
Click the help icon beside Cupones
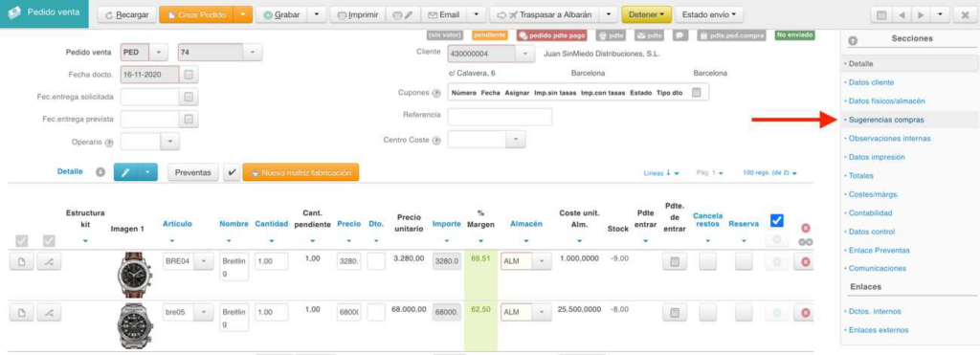[x=436, y=93]
